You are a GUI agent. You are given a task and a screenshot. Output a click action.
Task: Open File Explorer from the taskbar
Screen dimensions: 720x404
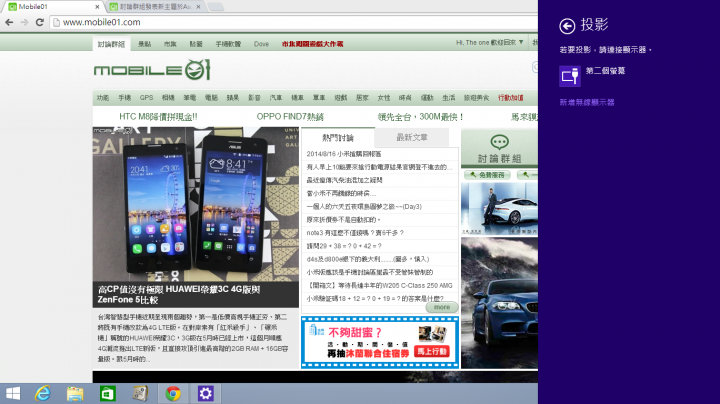click(75, 393)
